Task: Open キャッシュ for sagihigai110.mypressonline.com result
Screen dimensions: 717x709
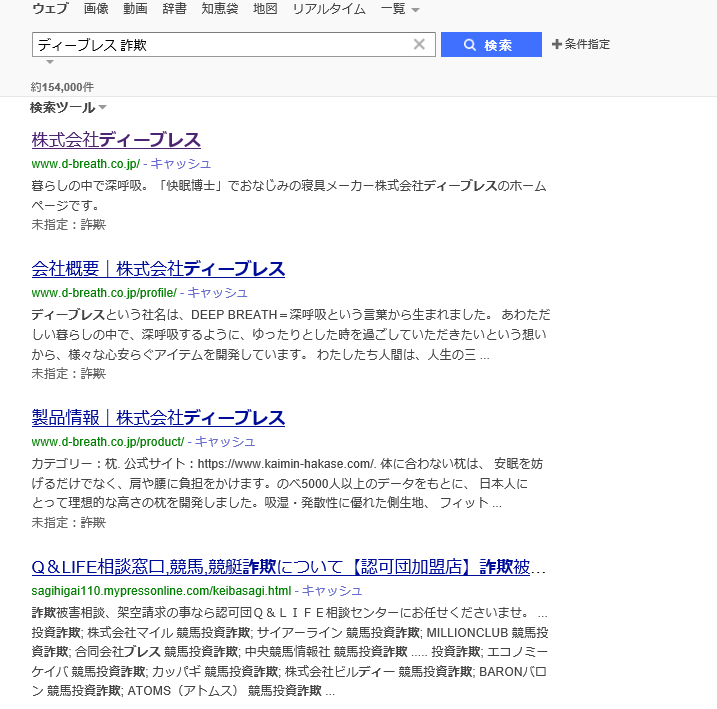Action: click(x=332, y=591)
